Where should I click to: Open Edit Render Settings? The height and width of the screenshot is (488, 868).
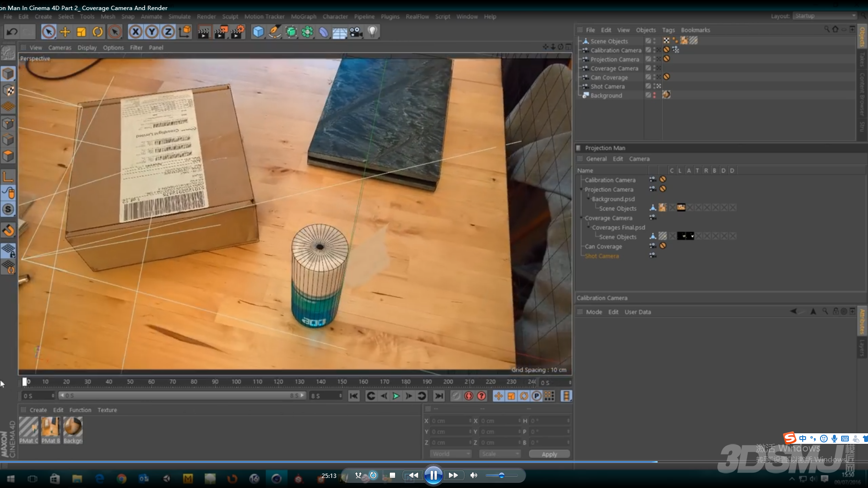tap(238, 32)
